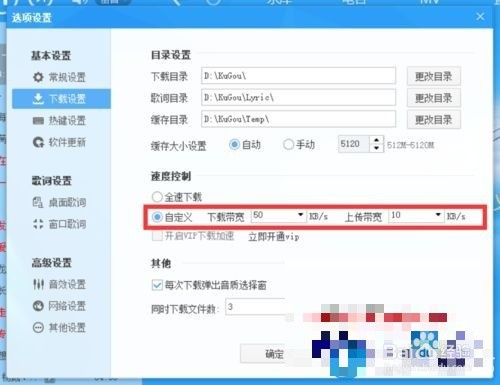Click the 缓存目录 path field
500x385 pixels.
point(298,119)
